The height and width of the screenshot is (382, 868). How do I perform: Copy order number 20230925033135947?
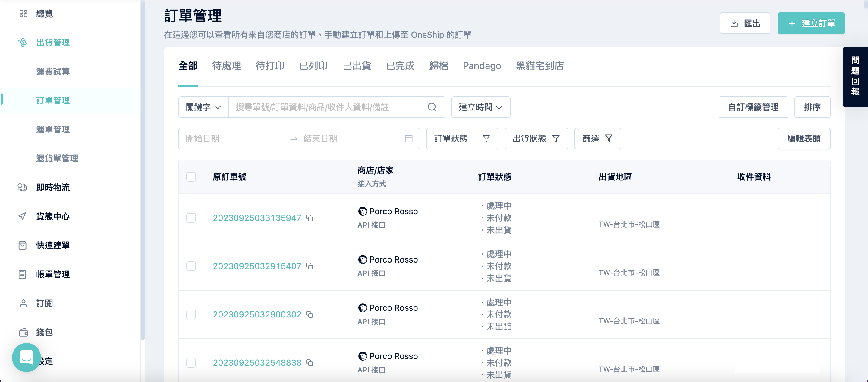coord(310,218)
